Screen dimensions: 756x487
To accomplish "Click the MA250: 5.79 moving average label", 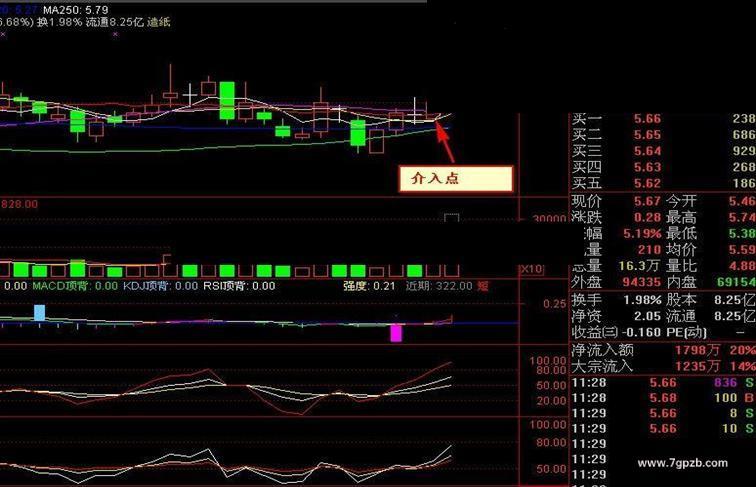I will (76, 10).
